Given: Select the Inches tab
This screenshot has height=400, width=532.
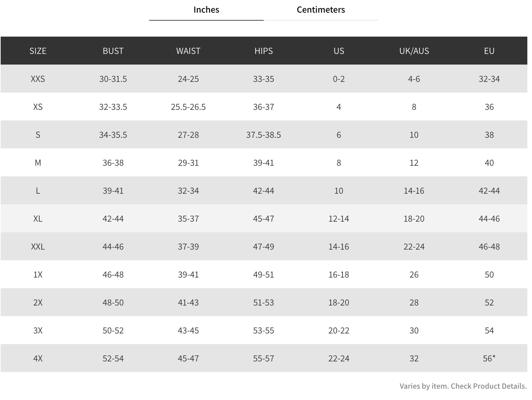Looking at the screenshot, I should click(206, 10).
